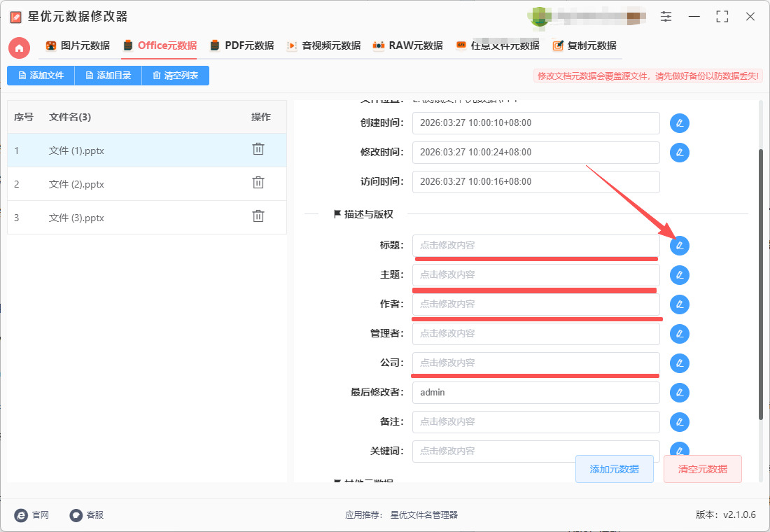
Task: Click the 创建时间 value field
Action: [535, 122]
